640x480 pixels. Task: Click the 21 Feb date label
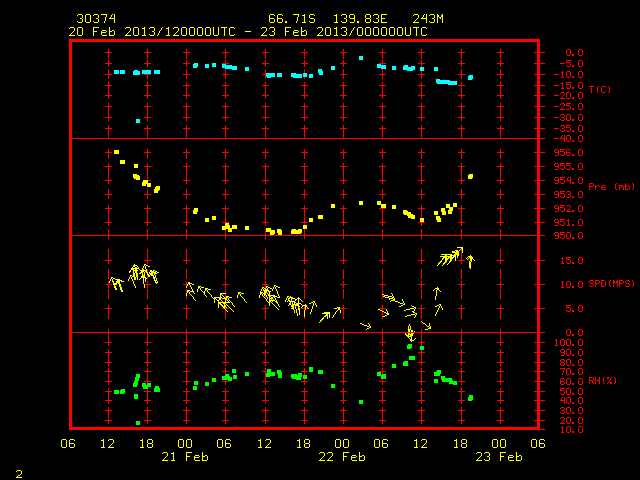coord(185,457)
